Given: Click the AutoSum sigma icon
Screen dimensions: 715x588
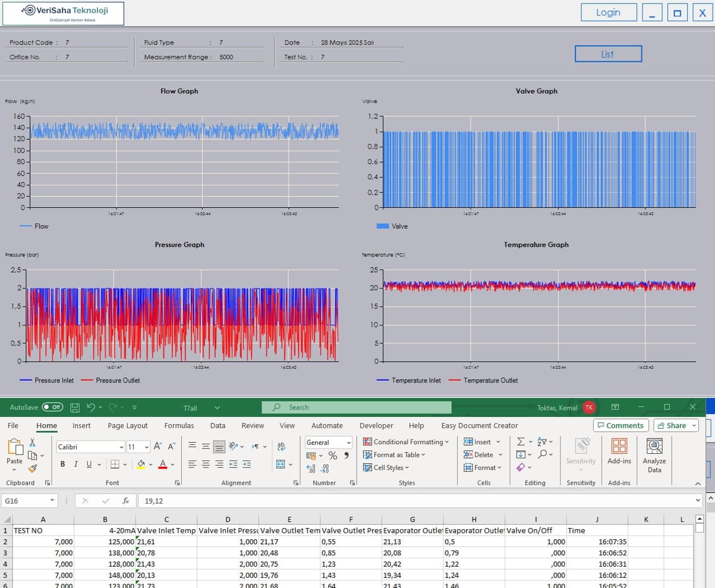Looking at the screenshot, I should 521,442.
